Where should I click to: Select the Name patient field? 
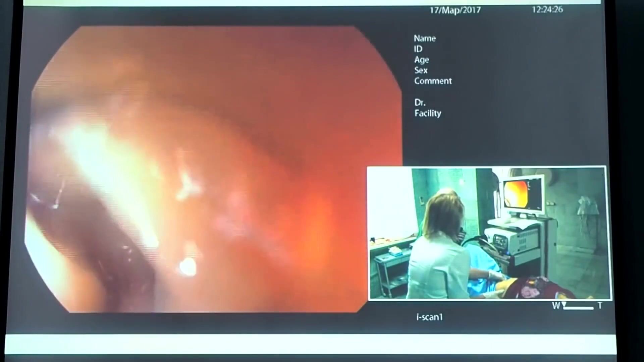coord(425,38)
